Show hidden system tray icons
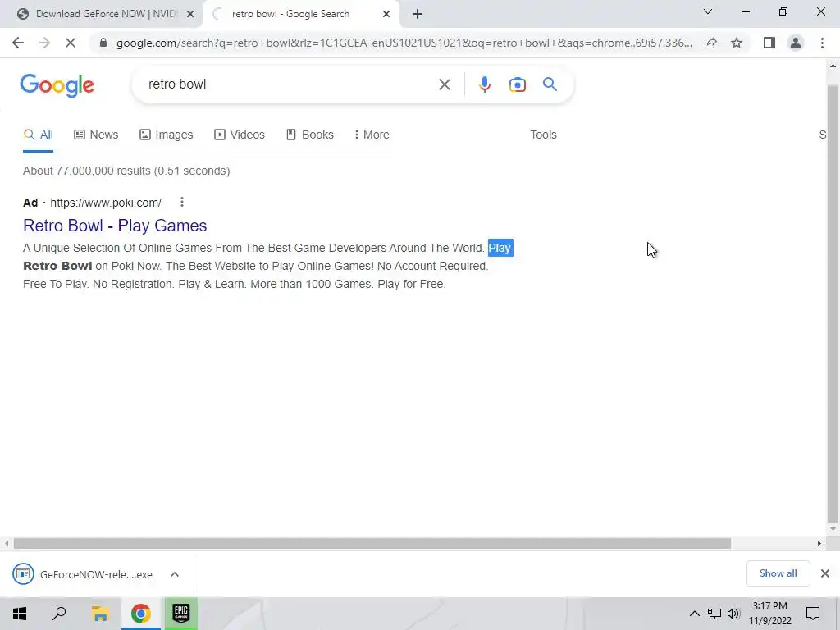Image resolution: width=840 pixels, height=630 pixels. pos(694,614)
